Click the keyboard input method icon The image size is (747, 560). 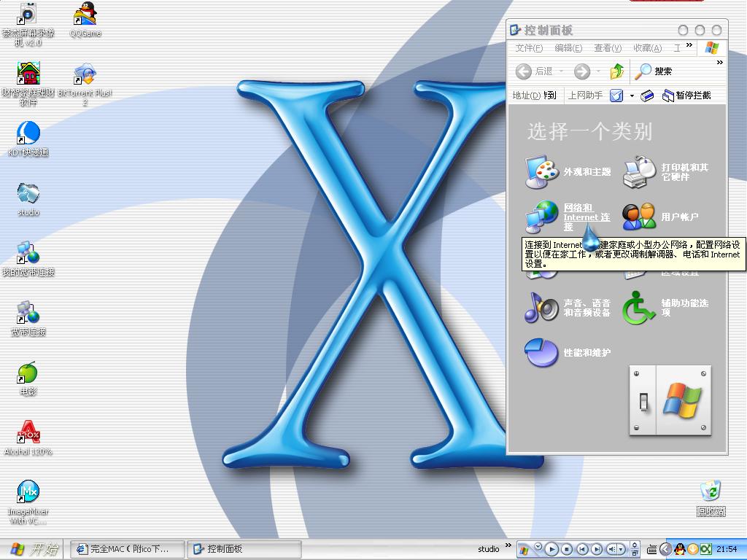[652, 550]
